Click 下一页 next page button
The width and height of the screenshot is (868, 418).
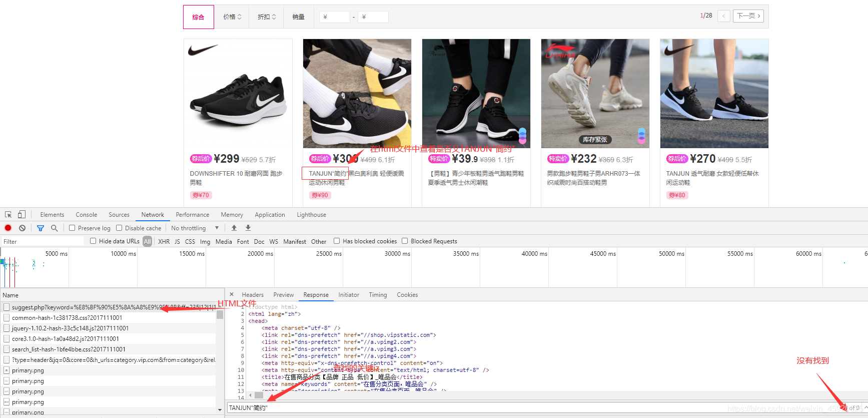pos(748,16)
